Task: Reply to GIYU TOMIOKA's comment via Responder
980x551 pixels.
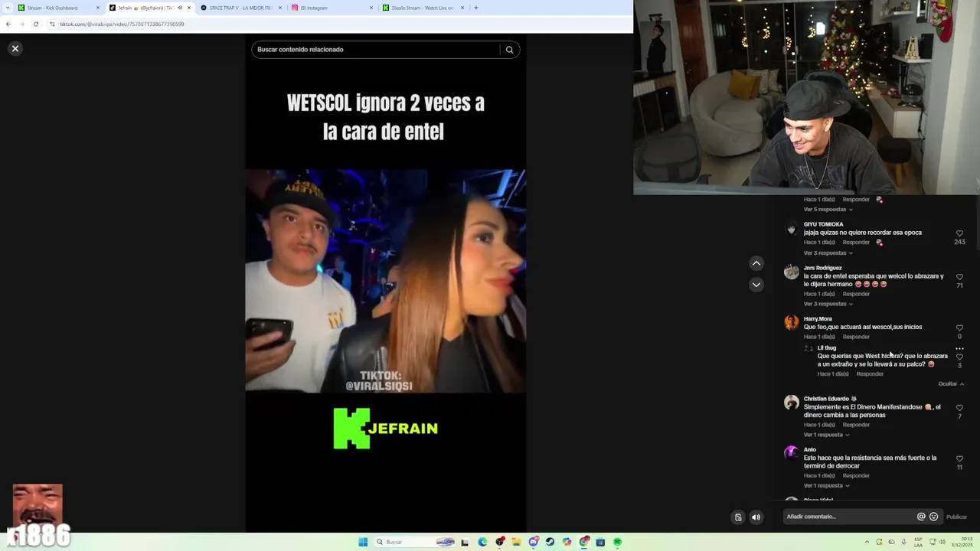Action: 856,243
